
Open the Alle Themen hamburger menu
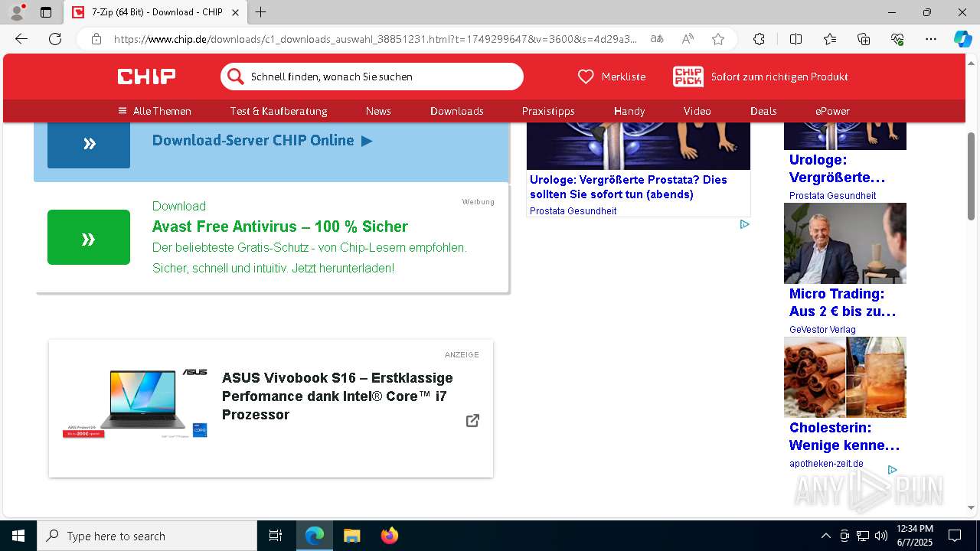[x=155, y=111]
